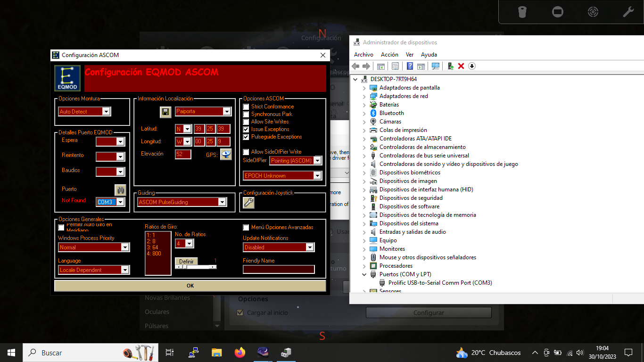The image size is (644, 362).
Task: Click the cylinder icon in top-right overlay
Action: tap(522, 12)
